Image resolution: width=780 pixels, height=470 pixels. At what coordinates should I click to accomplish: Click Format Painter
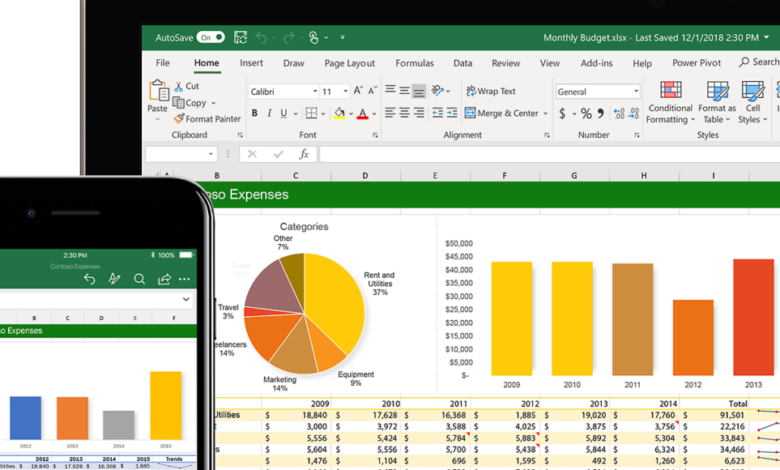pyautogui.click(x=207, y=119)
